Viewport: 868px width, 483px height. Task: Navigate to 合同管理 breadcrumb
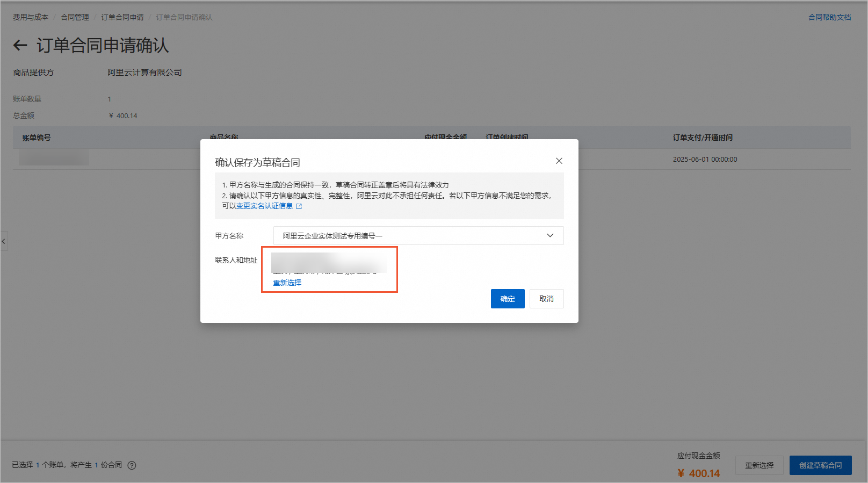[x=75, y=17]
